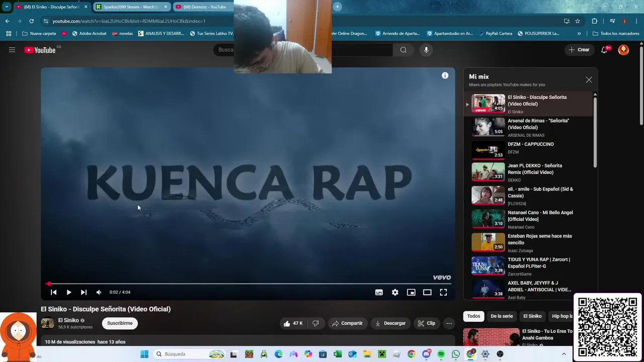Bookmark this page with star icon
This screenshot has height=362, width=644.
click(x=578, y=21)
